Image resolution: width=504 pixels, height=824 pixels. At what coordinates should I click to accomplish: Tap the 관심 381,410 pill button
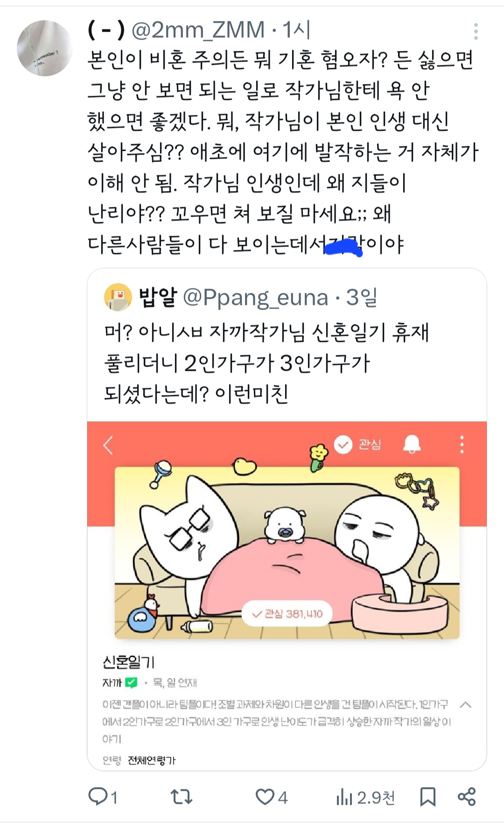pyautogui.click(x=287, y=614)
